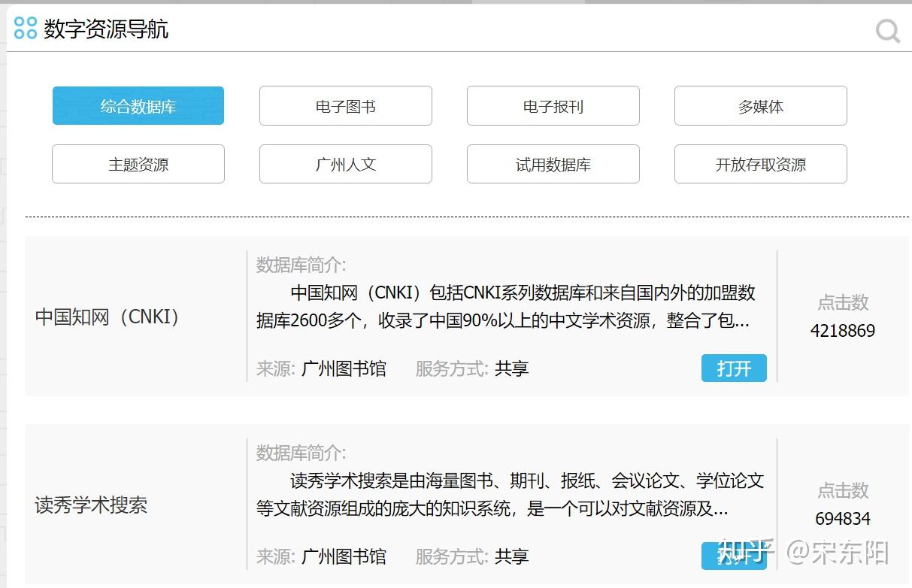Image resolution: width=912 pixels, height=588 pixels.
Task: Click the 中国知网（CNKI）database title
Action: (x=108, y=317)
